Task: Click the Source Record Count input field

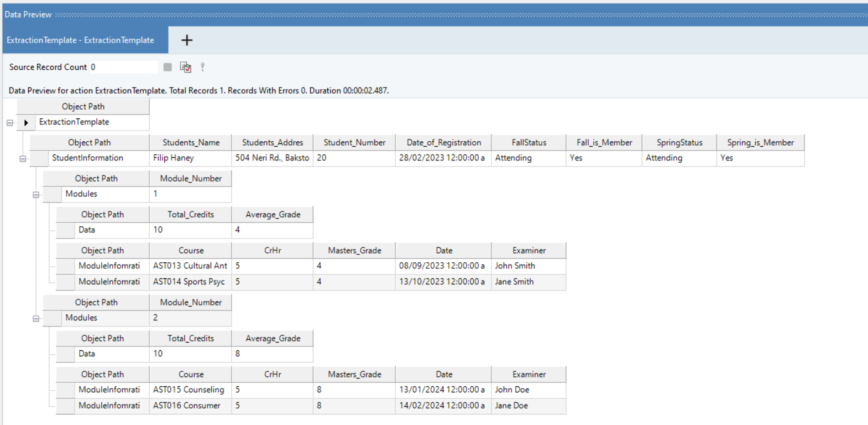Action: point(124,67)
